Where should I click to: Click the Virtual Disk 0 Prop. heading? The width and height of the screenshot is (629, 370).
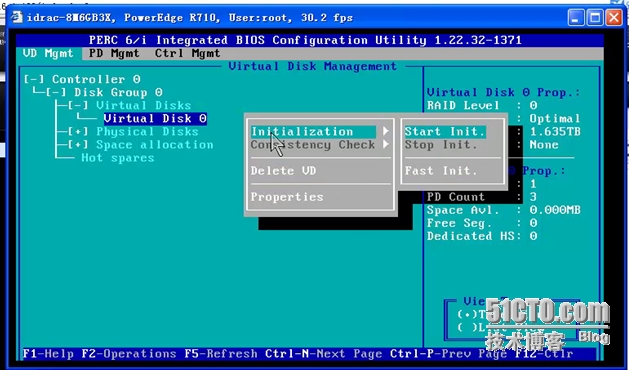[x=503, y=92]
